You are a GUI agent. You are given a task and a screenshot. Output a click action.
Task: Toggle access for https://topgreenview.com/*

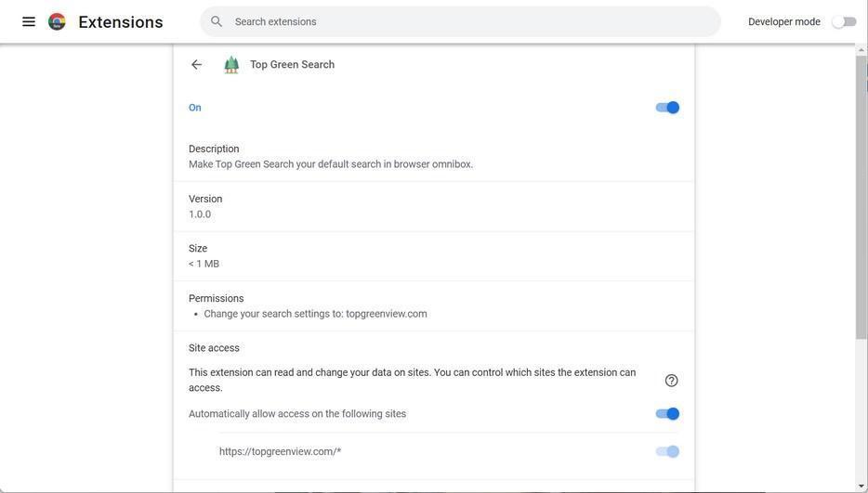[x=667, y=452]
